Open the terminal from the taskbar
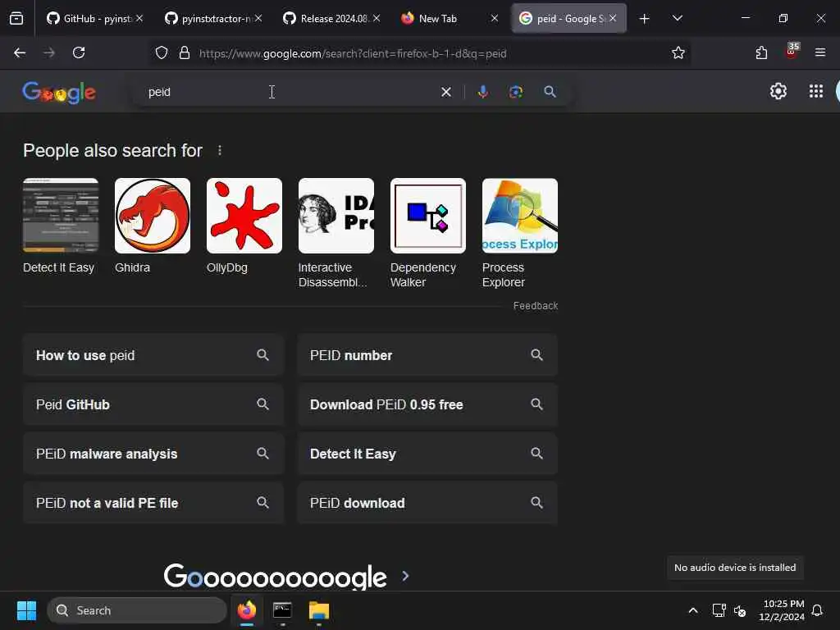Screen dimensions: 840x630 coord(282,610)
